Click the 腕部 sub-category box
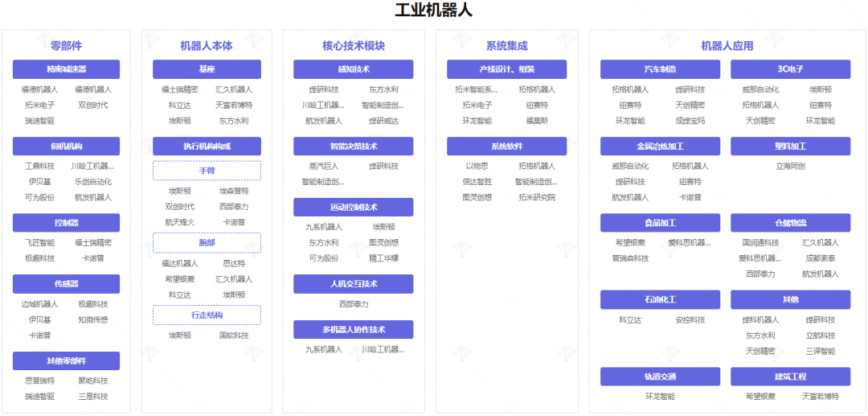The image size is (868, 416). (x=207, y=243)
